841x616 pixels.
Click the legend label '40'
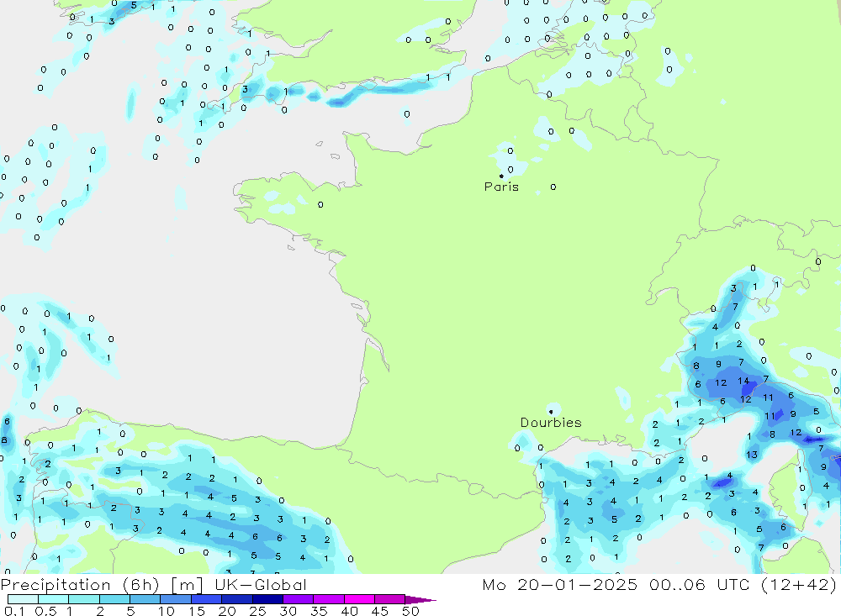click(x=349, y=611)
